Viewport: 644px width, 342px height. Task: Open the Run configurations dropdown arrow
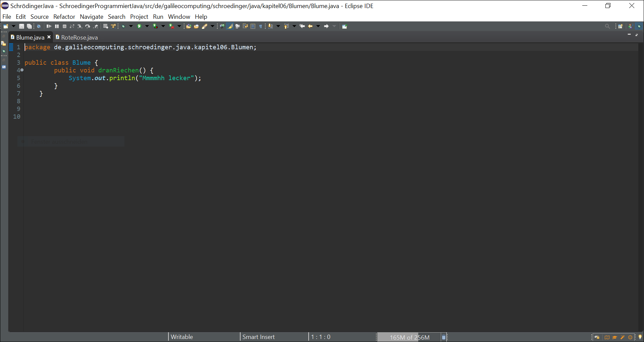pyautogui.click(x=147, y=26)
